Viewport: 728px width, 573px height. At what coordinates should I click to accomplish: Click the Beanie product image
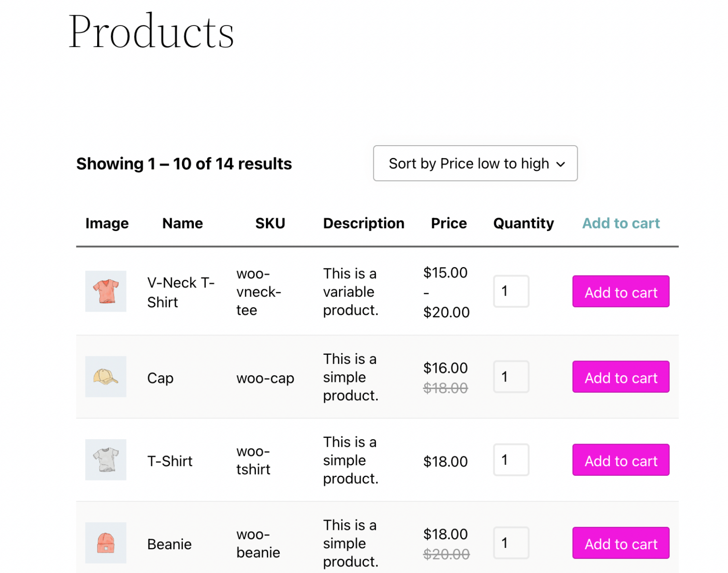pyautogui.click(x=106, y=543)
